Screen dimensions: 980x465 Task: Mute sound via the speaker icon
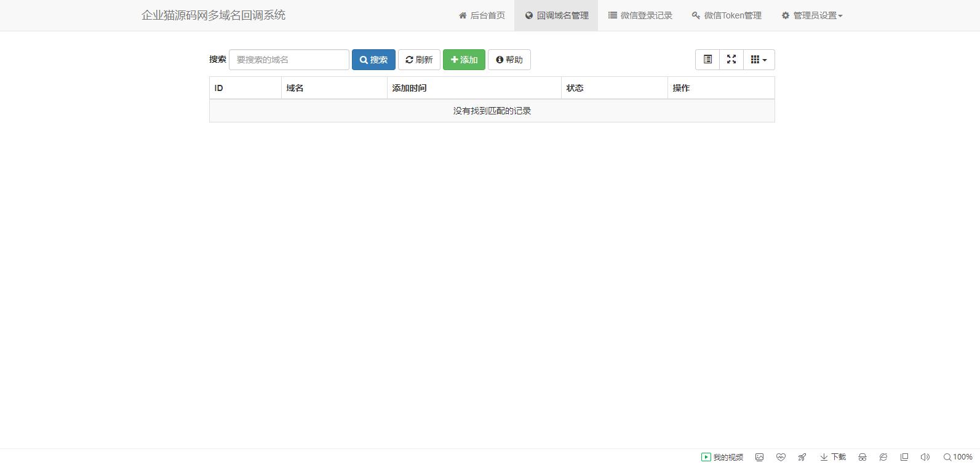pyautogui.click(x=925, y=457)
